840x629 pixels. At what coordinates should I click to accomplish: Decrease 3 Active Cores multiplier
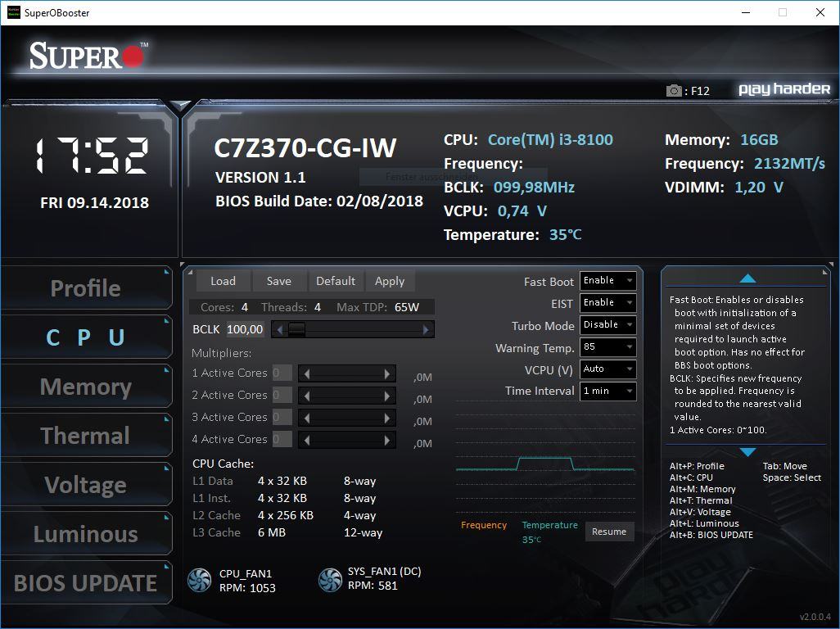click(x=306, y=418)
